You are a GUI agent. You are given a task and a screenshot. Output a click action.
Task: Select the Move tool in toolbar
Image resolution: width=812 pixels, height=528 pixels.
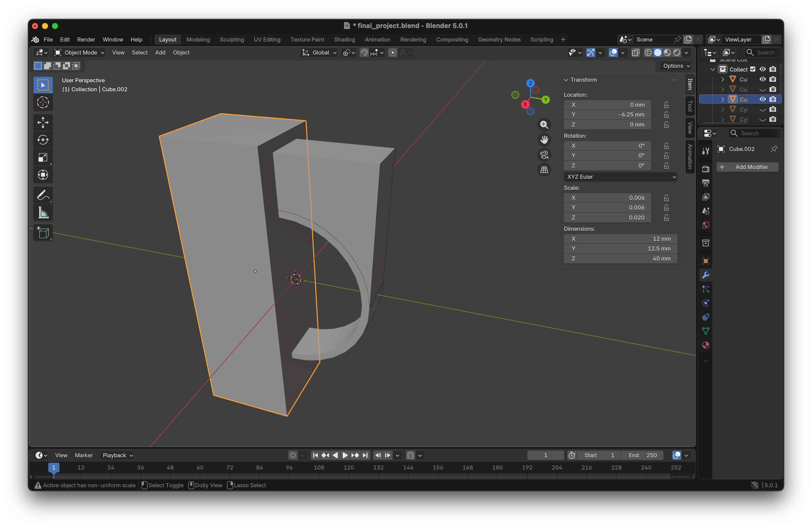click(x=43, y=122)
